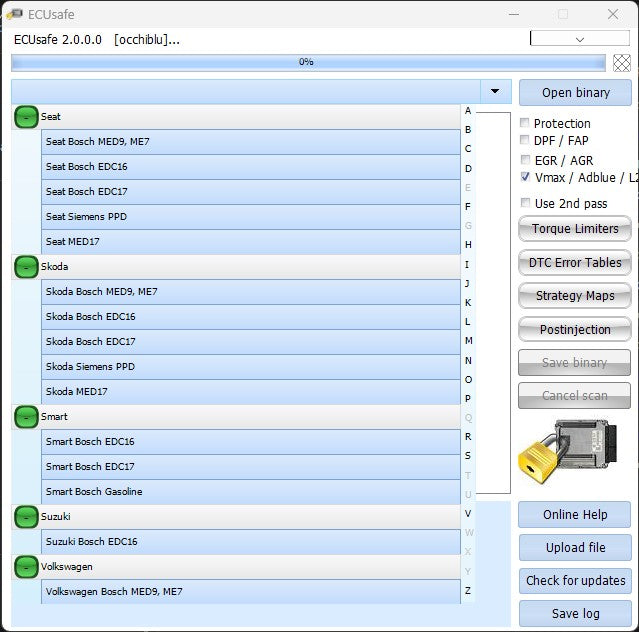
Task: Select Seat Siemens PPD
Action: point(251,217)
